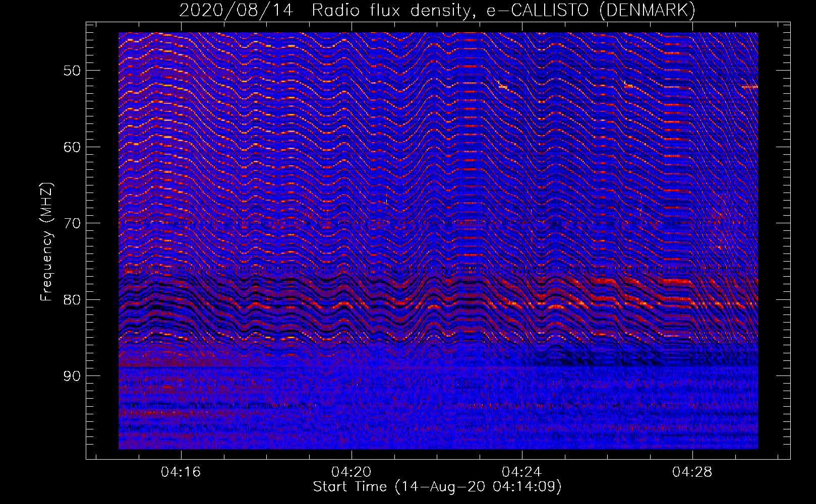Click the 70 frequency tick label
816x504 pixels.
tap(72, 223)
